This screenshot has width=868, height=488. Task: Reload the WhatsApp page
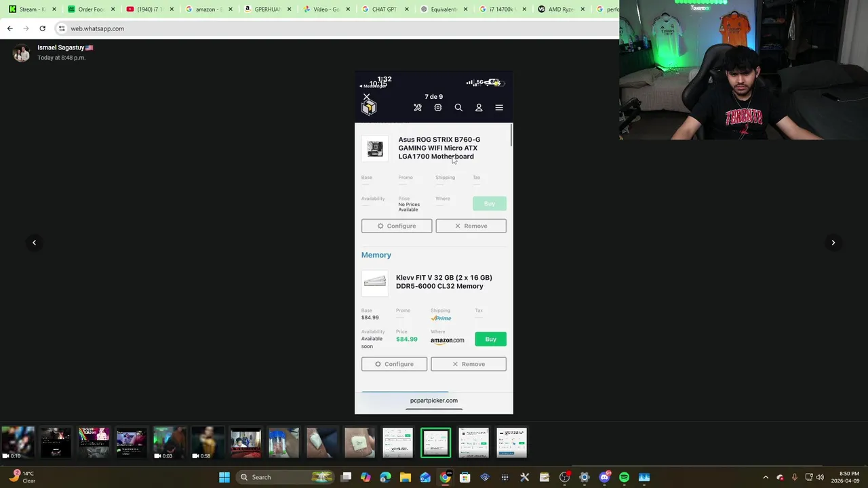(42, 28)
